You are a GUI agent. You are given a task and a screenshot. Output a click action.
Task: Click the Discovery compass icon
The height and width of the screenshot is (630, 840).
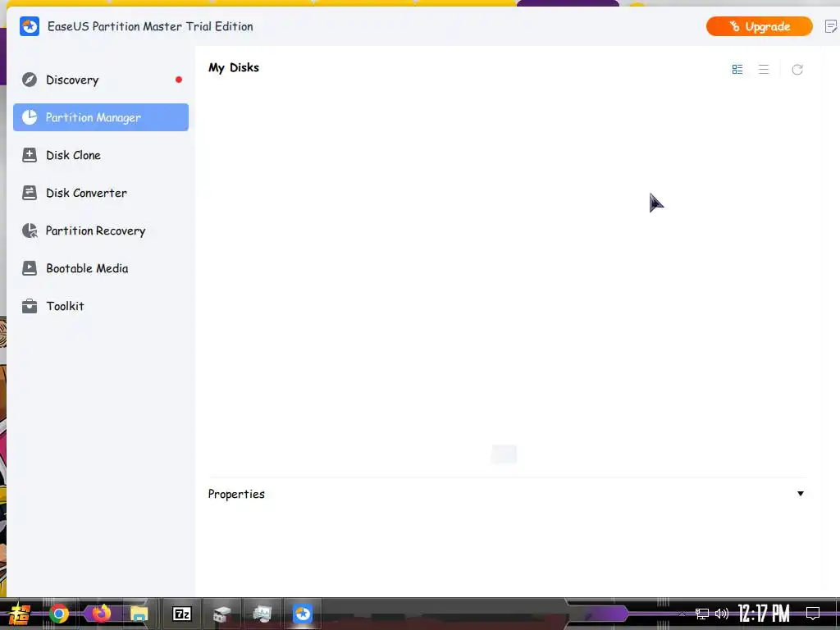30,80
